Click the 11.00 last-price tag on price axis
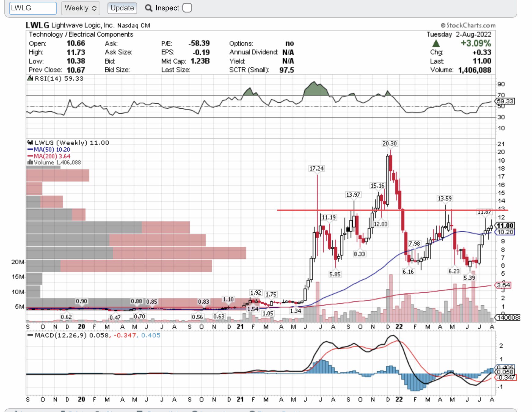Image resolution: width=532 pixels, height=412 pixels. 505,226
